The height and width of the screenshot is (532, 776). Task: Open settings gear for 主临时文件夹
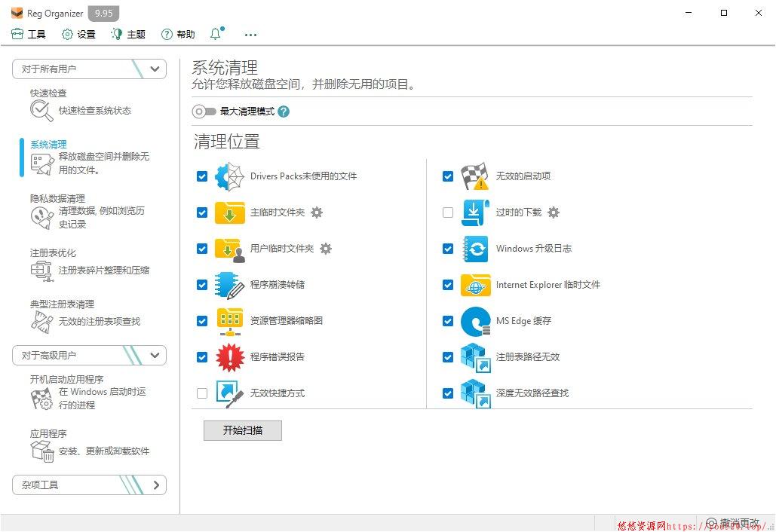317,212
